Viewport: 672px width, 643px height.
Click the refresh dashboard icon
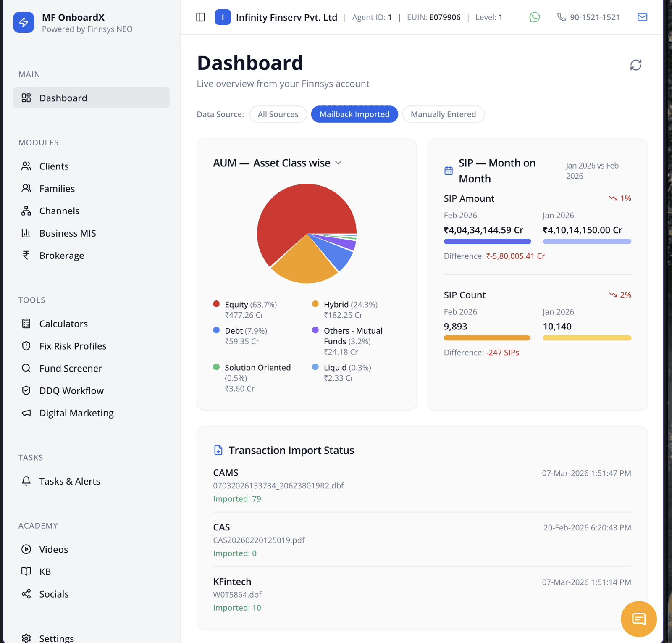pyautogui.click(x=635, y=65)
